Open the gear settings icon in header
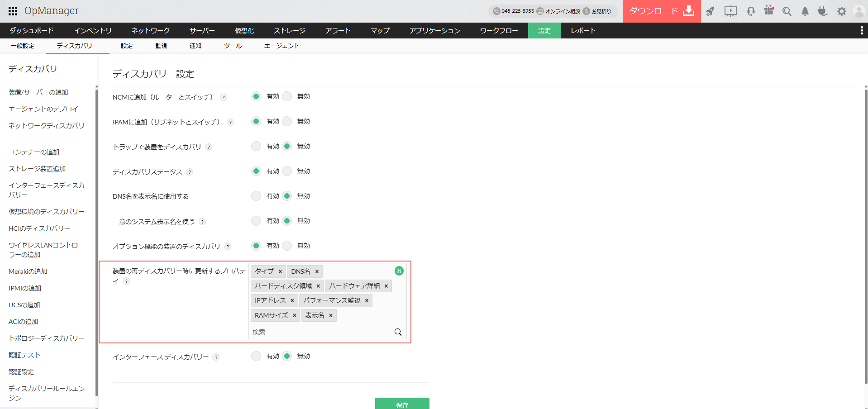Screen dimensions: 868x409 point(841,11)
